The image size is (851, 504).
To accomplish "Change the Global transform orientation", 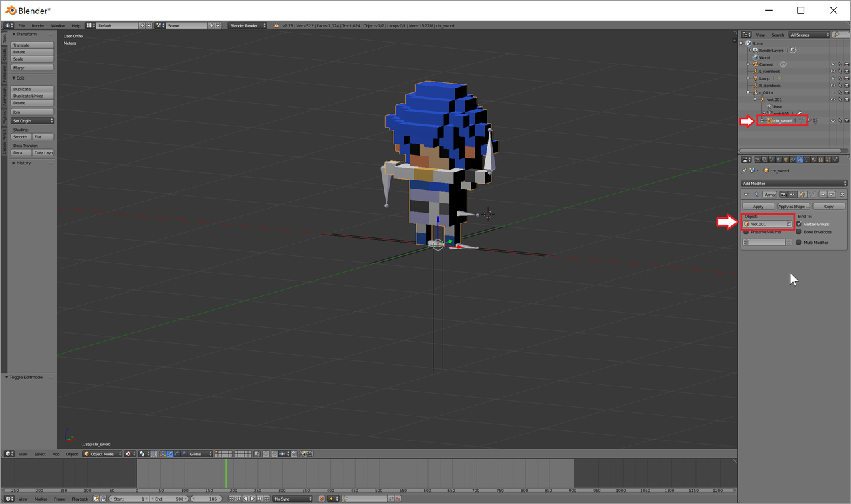I will pyautogui.click(x=200, y=454).
